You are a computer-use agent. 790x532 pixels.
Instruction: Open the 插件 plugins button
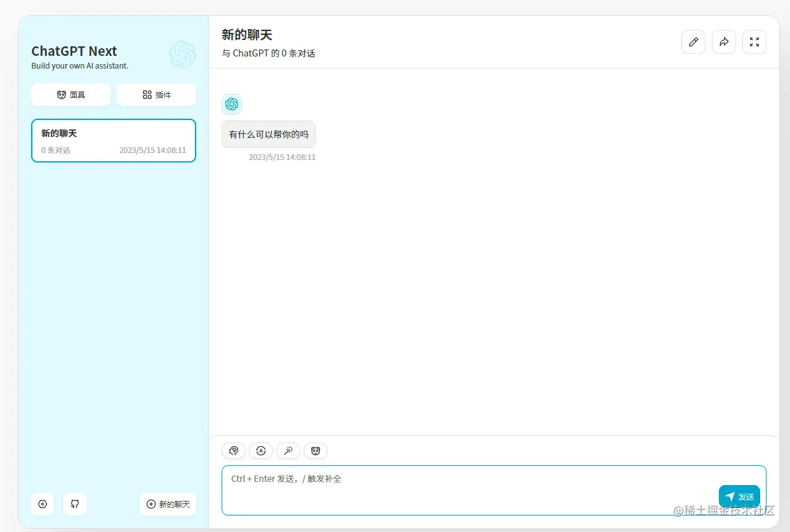pos(156,95)
